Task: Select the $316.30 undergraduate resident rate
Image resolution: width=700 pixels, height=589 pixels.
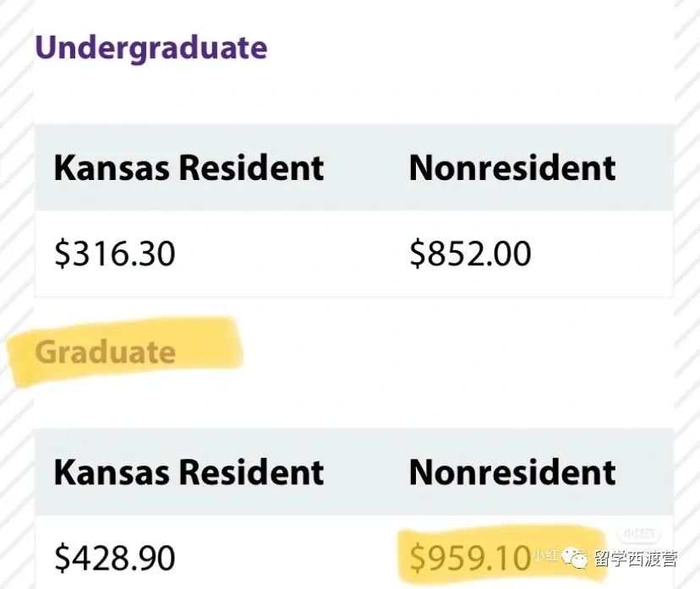Action: click(115, 254)
